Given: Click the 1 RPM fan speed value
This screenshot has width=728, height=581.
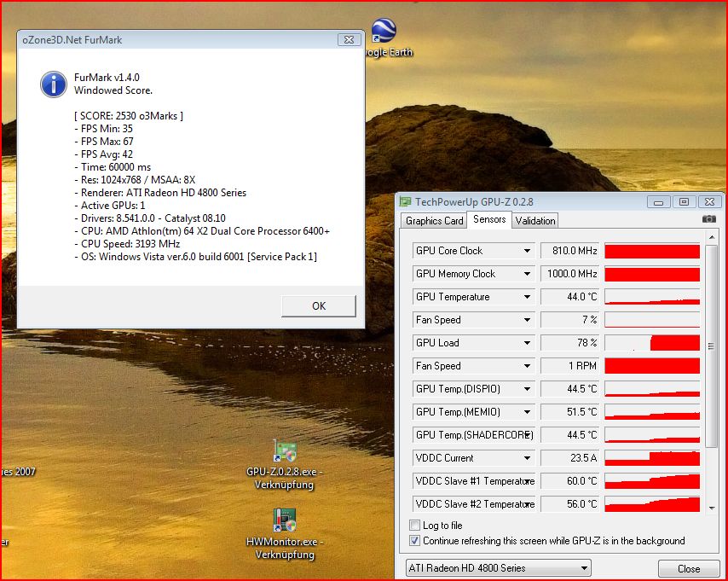Looking at the screenshot, I should coord(570,366).
